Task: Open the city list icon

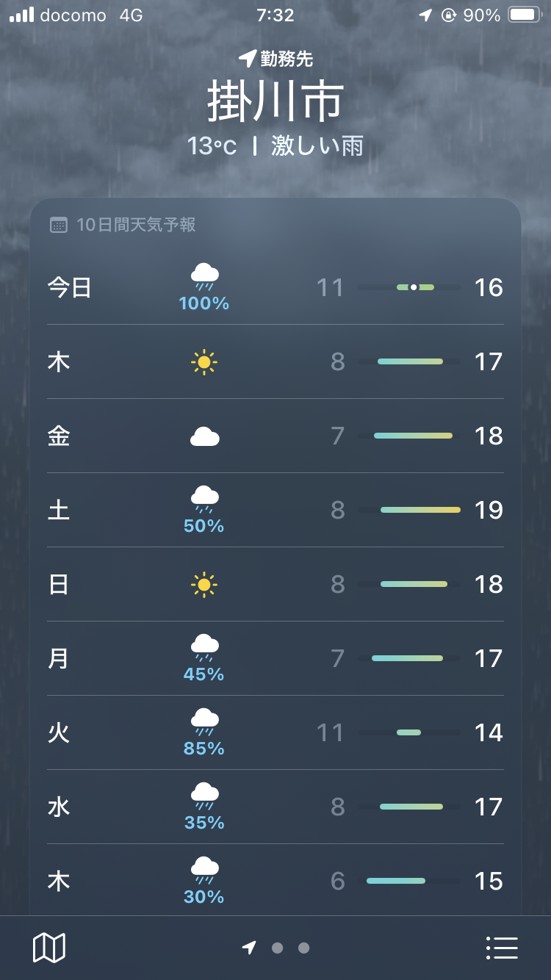Action: tap(503, 948)
